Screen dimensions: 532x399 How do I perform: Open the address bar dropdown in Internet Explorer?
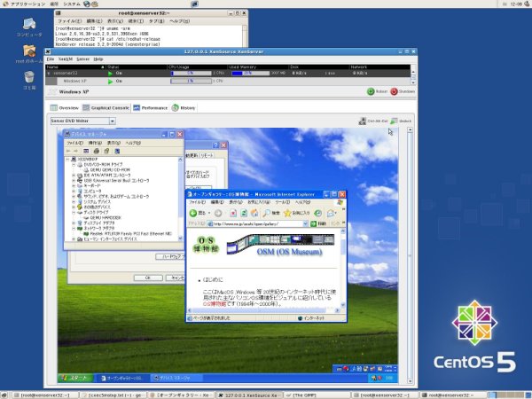pyautogui.click(x=305, y=223)
